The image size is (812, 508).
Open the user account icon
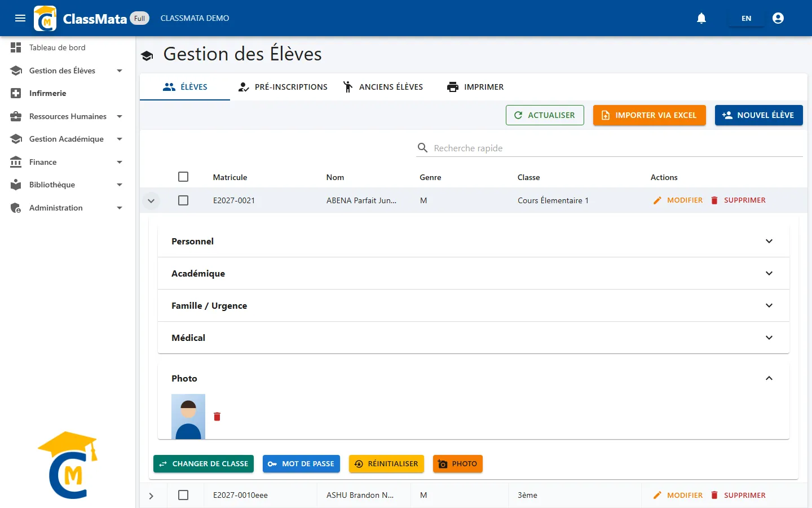point(778,18)
